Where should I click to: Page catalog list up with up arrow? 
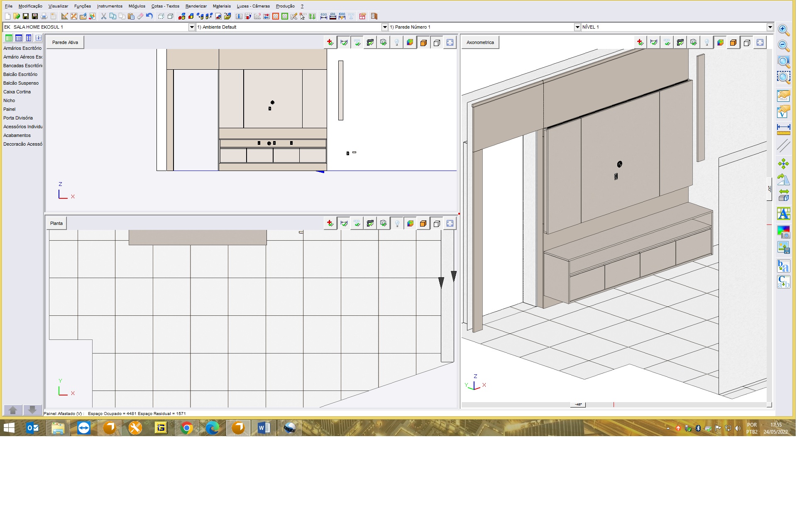13,410
